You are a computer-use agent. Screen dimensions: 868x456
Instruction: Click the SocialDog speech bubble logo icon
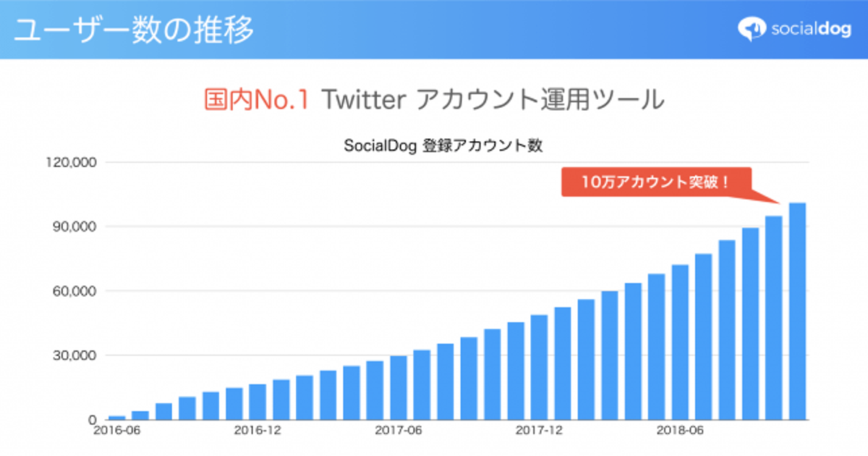tap(752, 28)
